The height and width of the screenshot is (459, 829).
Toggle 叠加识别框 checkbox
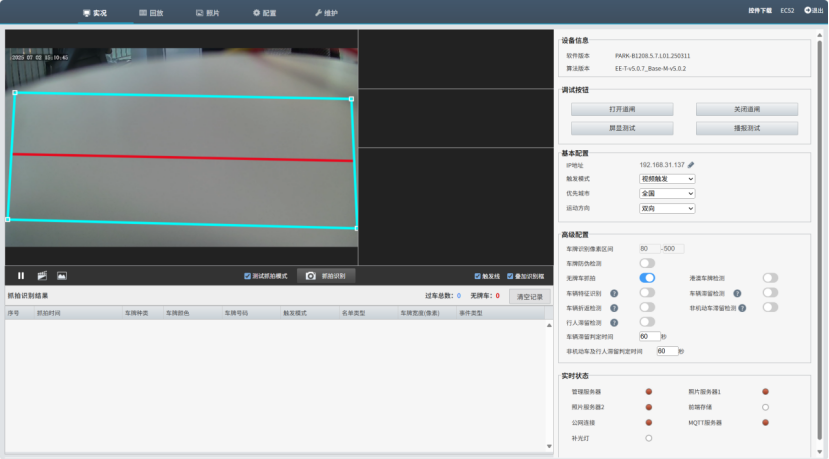click(510, 276)
